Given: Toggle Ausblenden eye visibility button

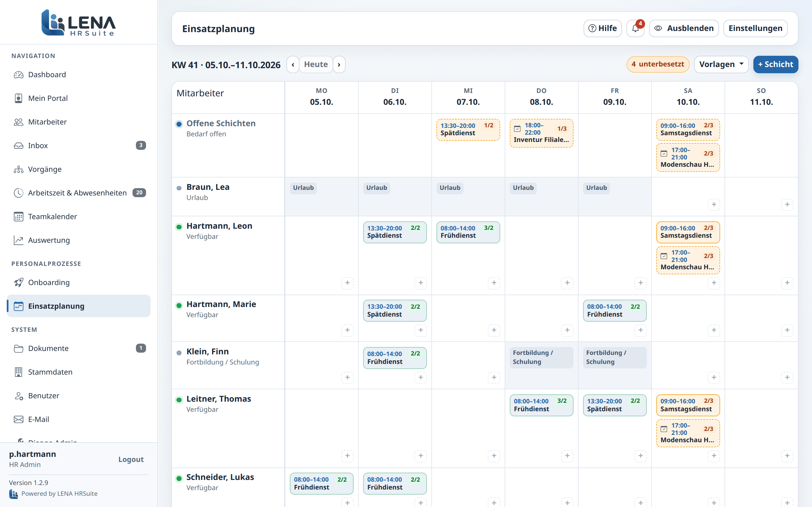Looking at the screenshot, I should pos(684,28).
